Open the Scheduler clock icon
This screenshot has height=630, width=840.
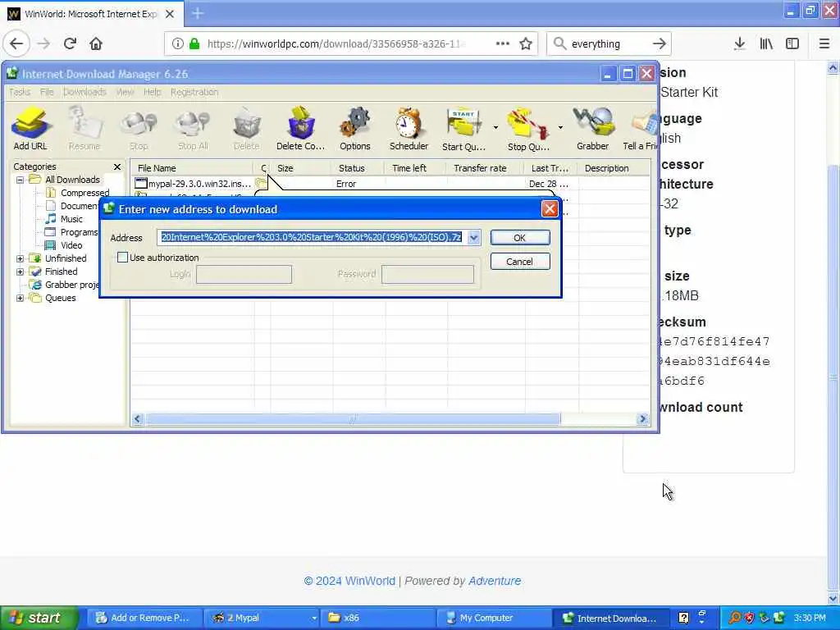(x=409, y=129)
